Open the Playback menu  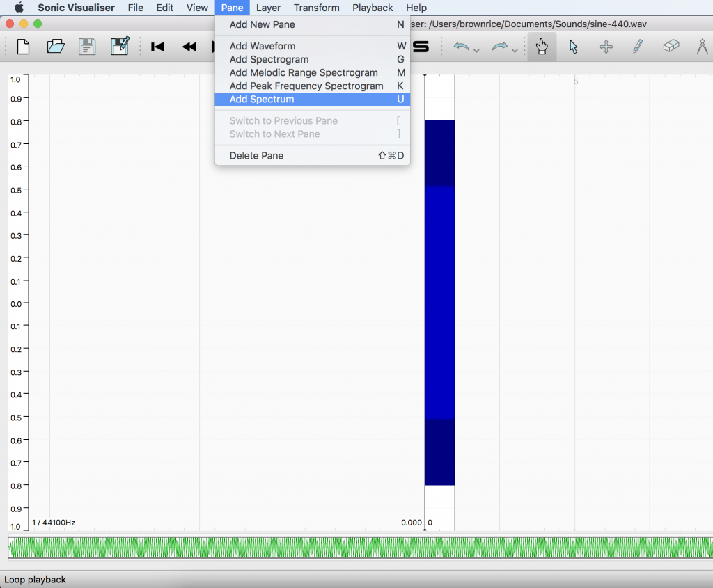click(x=373, y=8)
